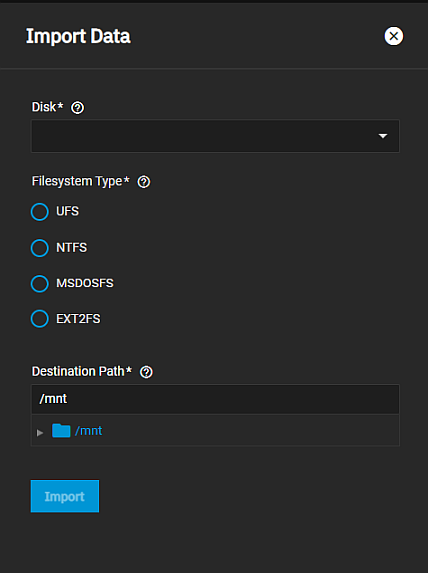
Task: Close the Import Data panel
Action: click(x=394, y=36)
